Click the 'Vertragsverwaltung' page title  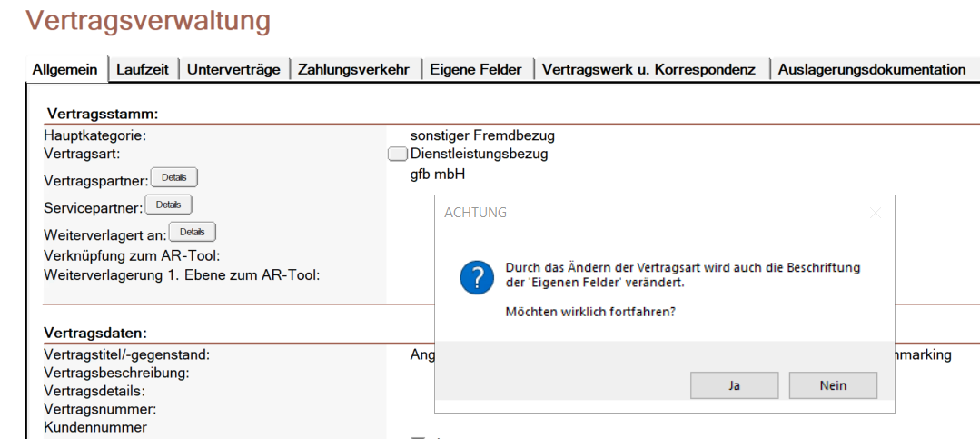coord(148,21)
